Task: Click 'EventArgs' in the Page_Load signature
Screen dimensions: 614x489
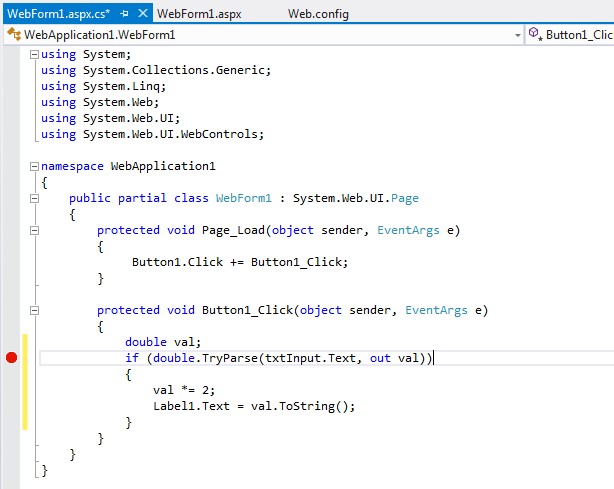Action: (x=408, y=231)
